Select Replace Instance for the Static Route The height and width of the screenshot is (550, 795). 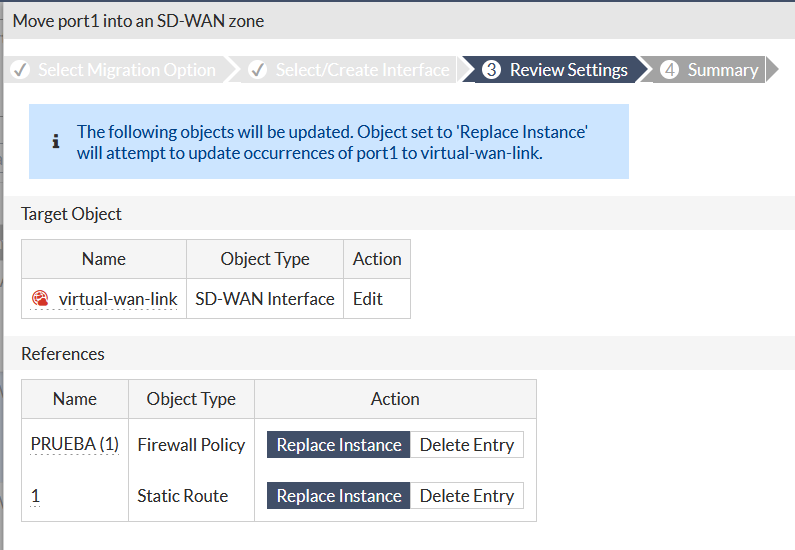[339, 496]
